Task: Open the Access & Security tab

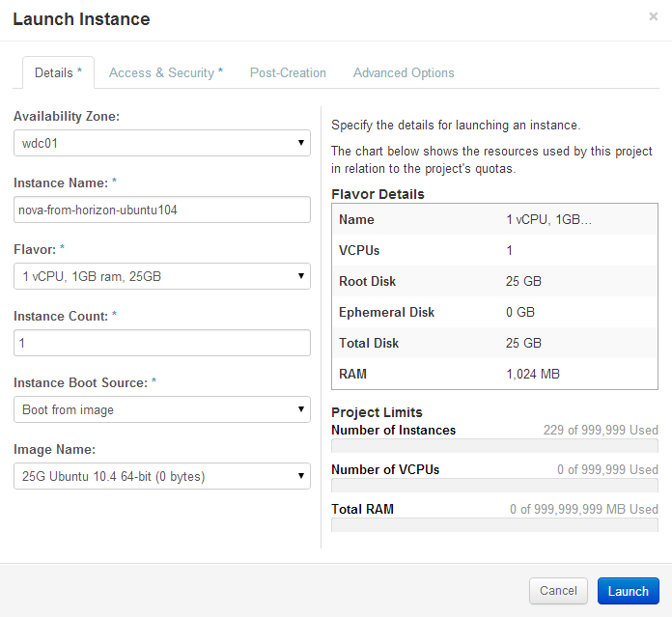Action: tap(166, 72)
